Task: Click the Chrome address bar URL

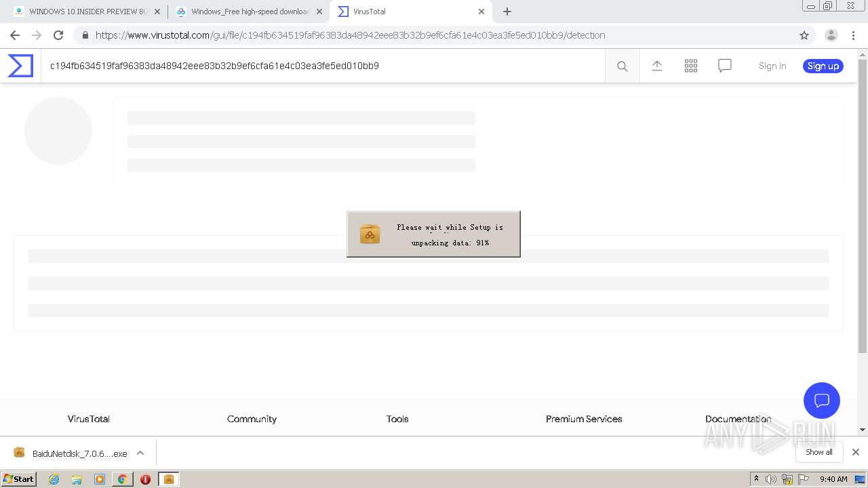Action: pos(350,35)
